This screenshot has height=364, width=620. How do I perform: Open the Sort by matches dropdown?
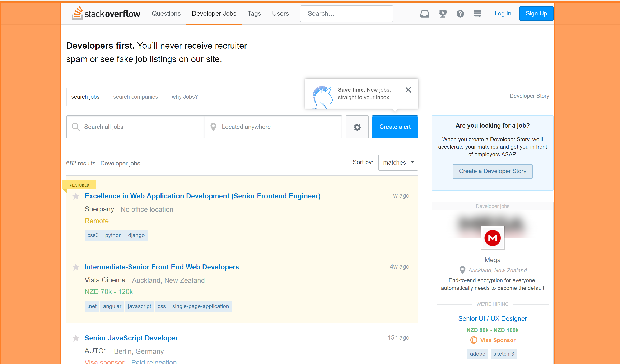[x=398, y=162]
